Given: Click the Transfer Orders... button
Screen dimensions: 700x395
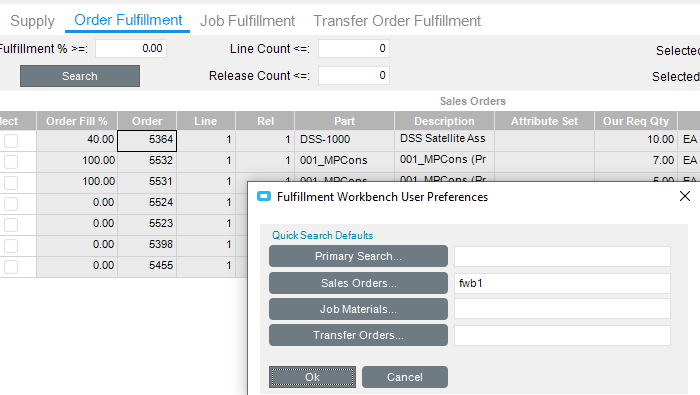Looking at the screenshot, I should [x=358, y=335].
